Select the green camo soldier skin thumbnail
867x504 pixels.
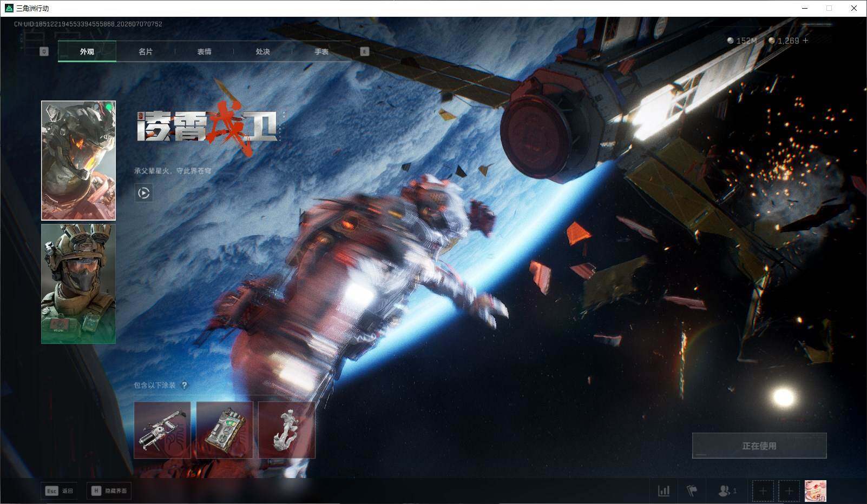[x=78, y=284]
